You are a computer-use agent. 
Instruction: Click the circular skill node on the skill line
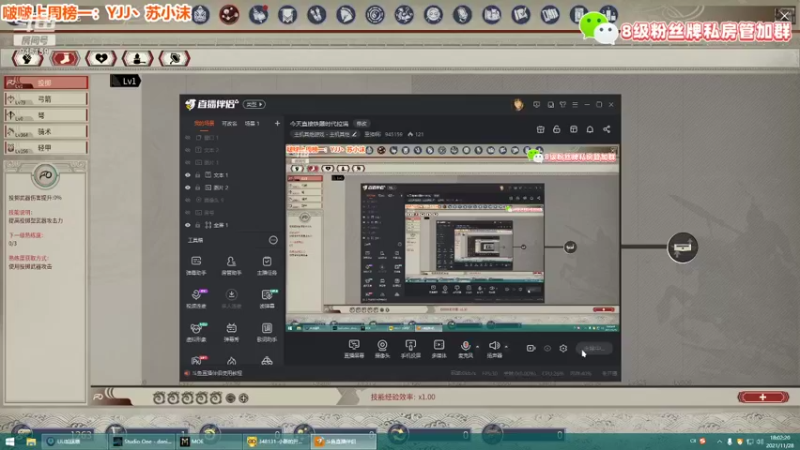click(x=683, y=247)
